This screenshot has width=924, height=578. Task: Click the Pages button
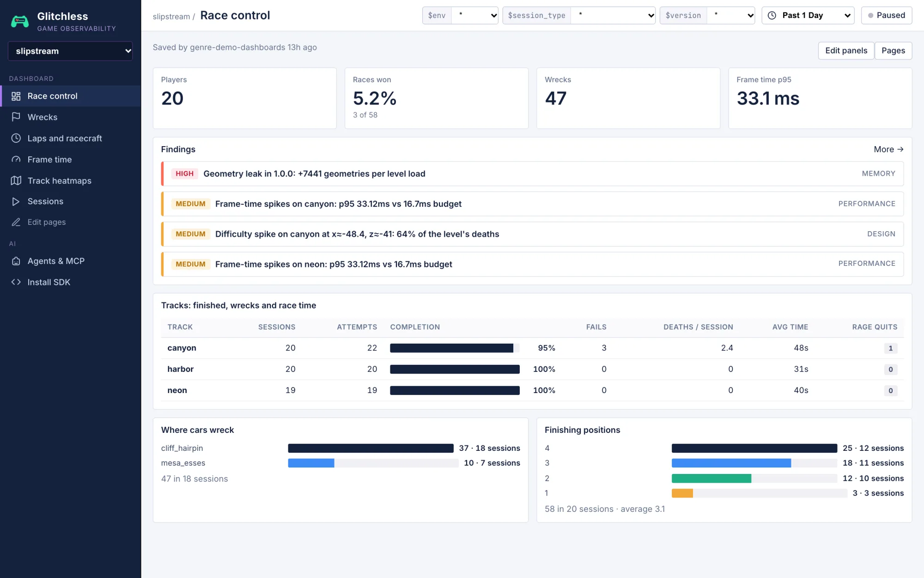893,50
